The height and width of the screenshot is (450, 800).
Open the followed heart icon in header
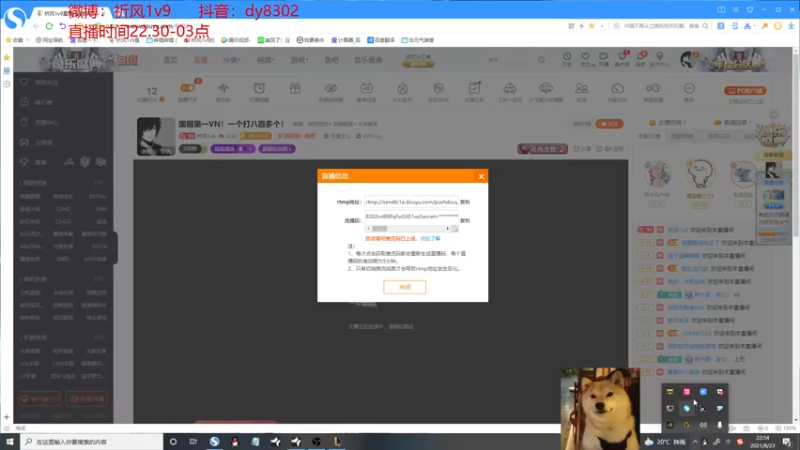(x=585, y=59)
